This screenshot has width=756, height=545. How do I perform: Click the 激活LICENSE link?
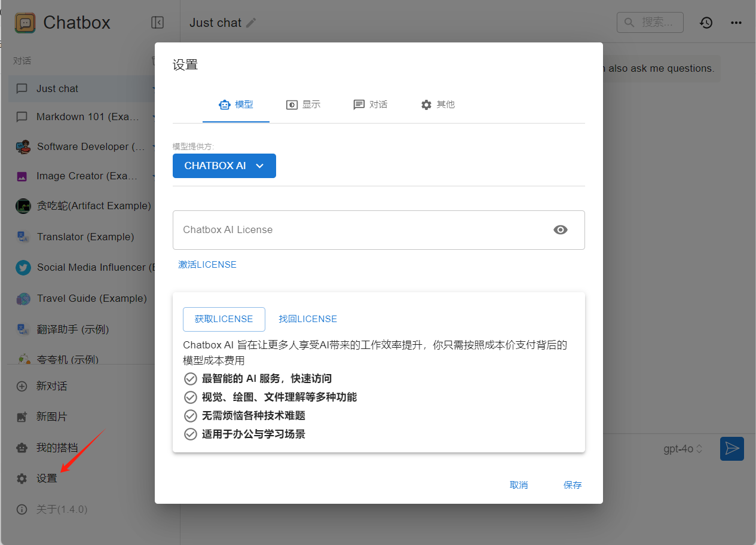point(207,264)
